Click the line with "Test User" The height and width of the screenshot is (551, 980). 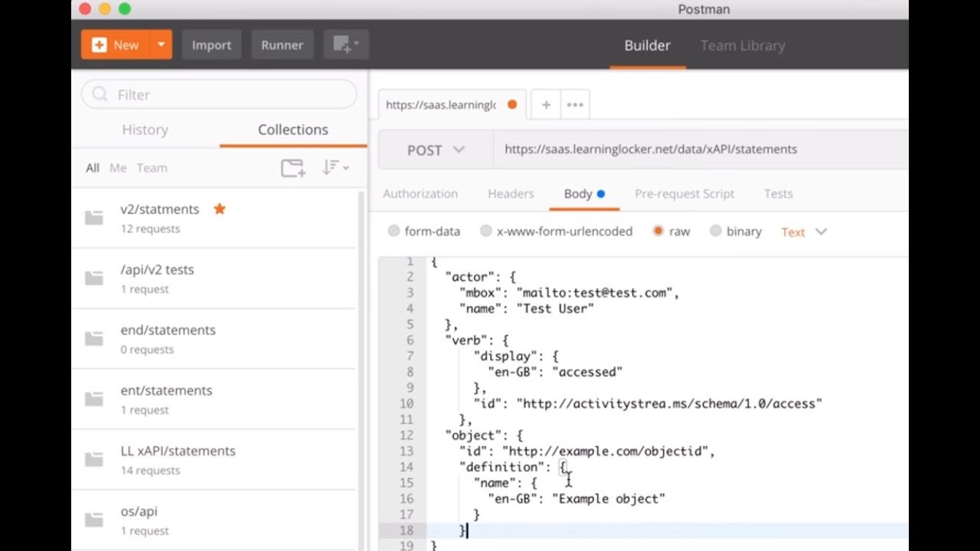pos(526,308)
